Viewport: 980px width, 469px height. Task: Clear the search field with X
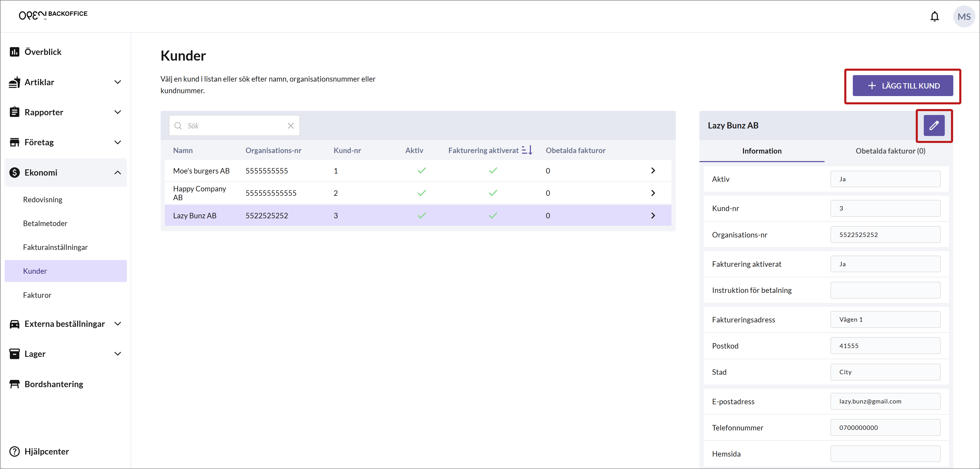pyautogui.click(x=291, y=126)
